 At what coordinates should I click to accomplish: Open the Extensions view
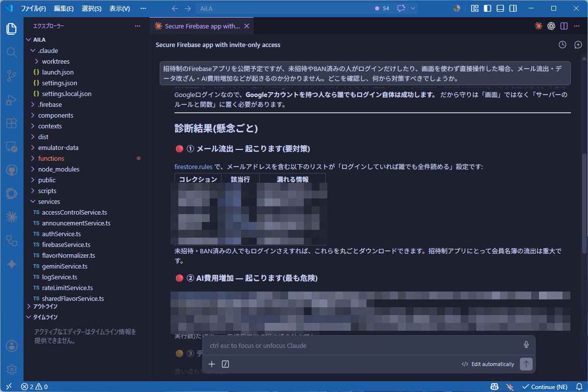[11, 123]
